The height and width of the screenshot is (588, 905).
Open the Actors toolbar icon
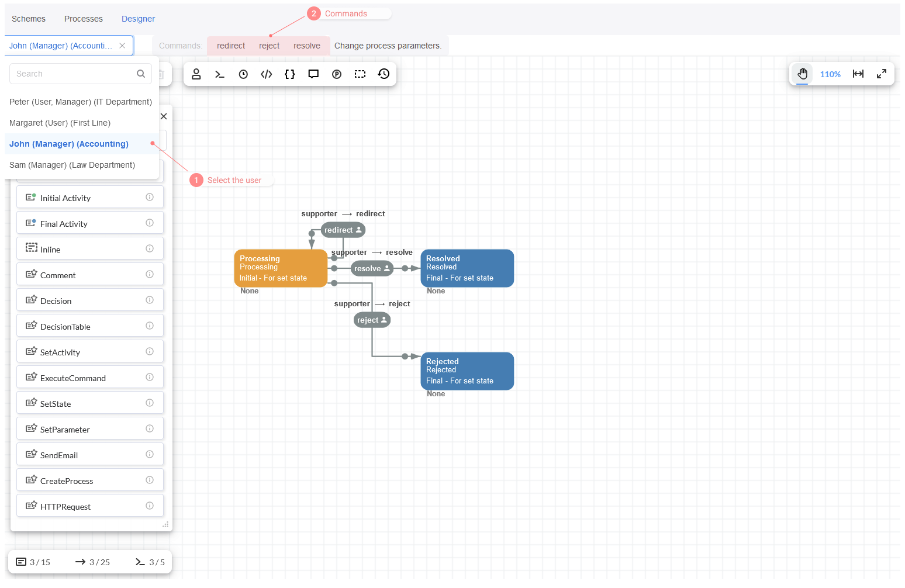click(x=196, y=74)
